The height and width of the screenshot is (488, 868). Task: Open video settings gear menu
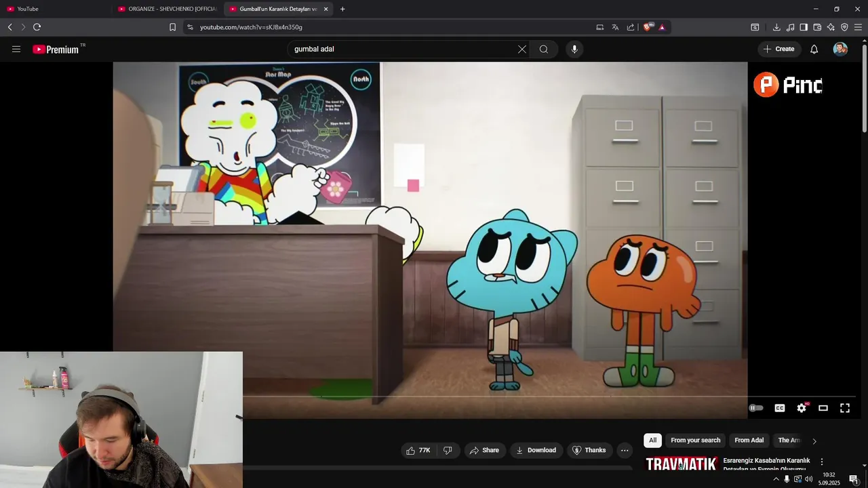[x=802, y=408]
